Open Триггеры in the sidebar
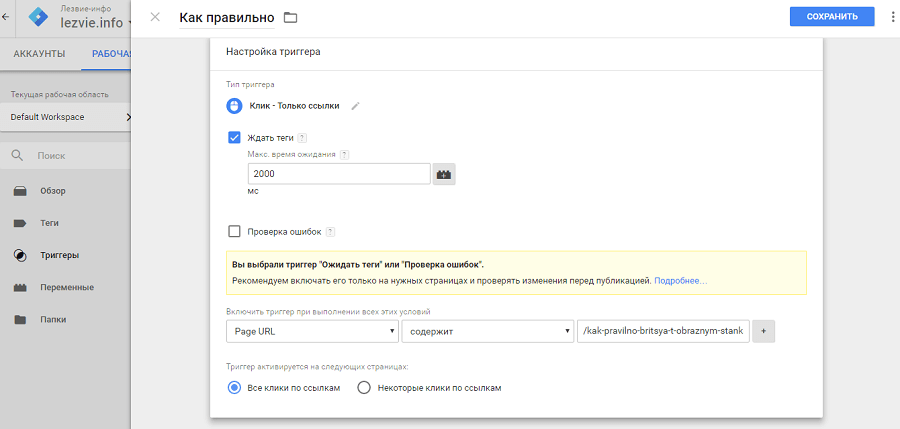Screen dimensions: 900x429 click(x=59, y=255)
